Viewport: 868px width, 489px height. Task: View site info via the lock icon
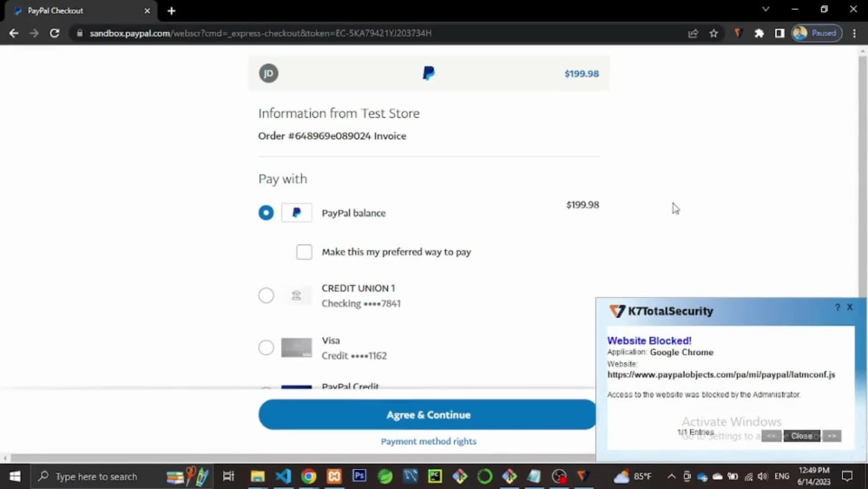[80, 33]
